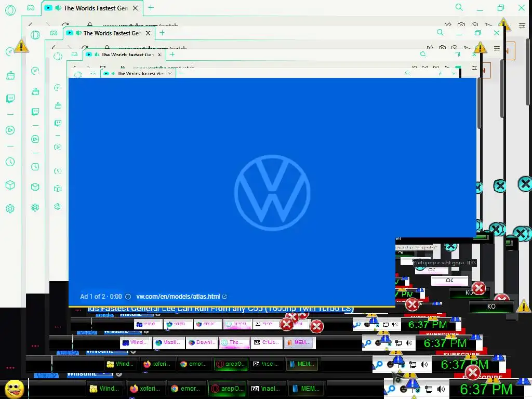Screen dimensions: 532x399
Task: Add new tab in outermost browser window
Action: (151, 7)
